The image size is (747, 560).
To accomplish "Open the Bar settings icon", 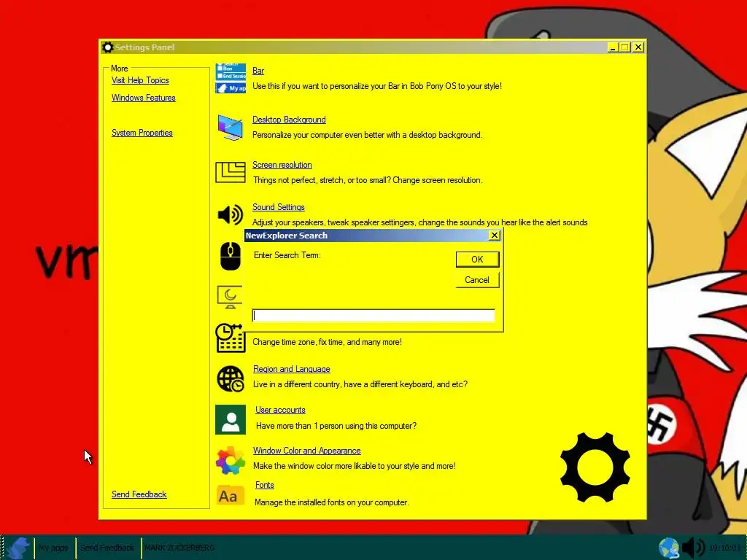I will coord(231,79).
